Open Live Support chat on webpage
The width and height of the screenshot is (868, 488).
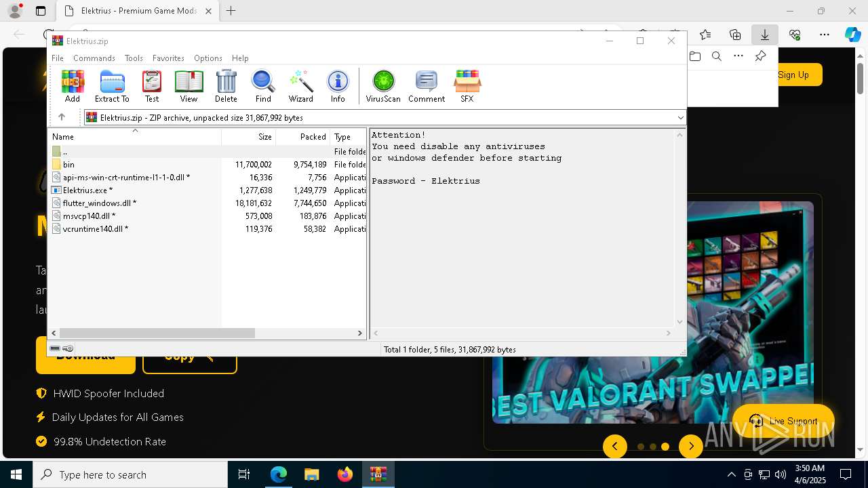pyautogui.click(x=783, y=421)
